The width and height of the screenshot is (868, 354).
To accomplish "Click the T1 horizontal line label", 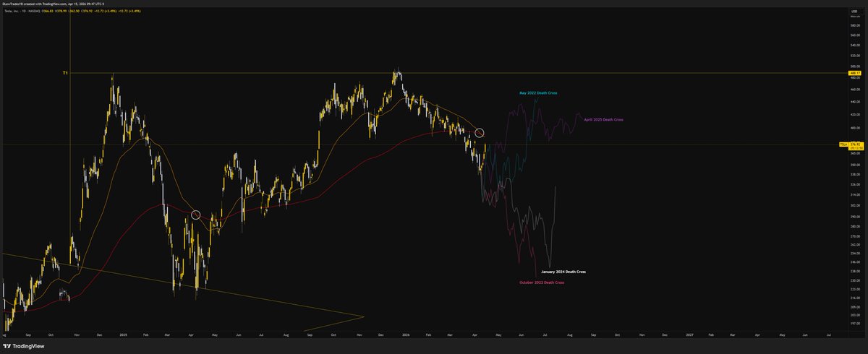I will tap(65, 73).
